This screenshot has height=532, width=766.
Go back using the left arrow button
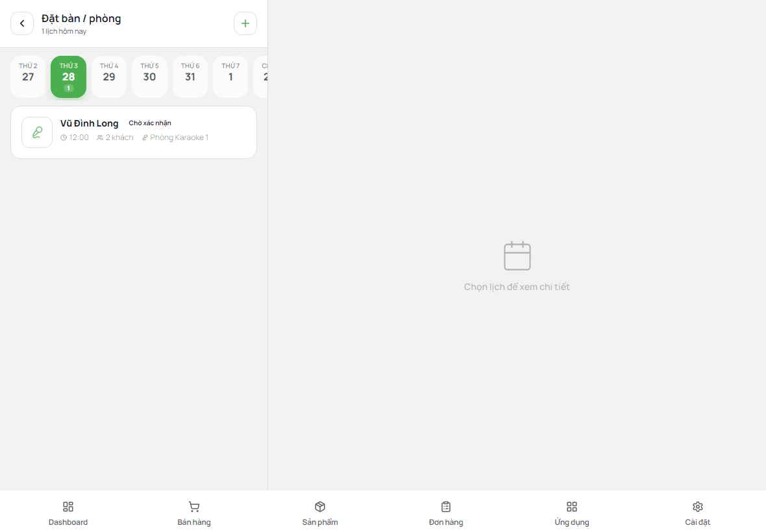22,23
